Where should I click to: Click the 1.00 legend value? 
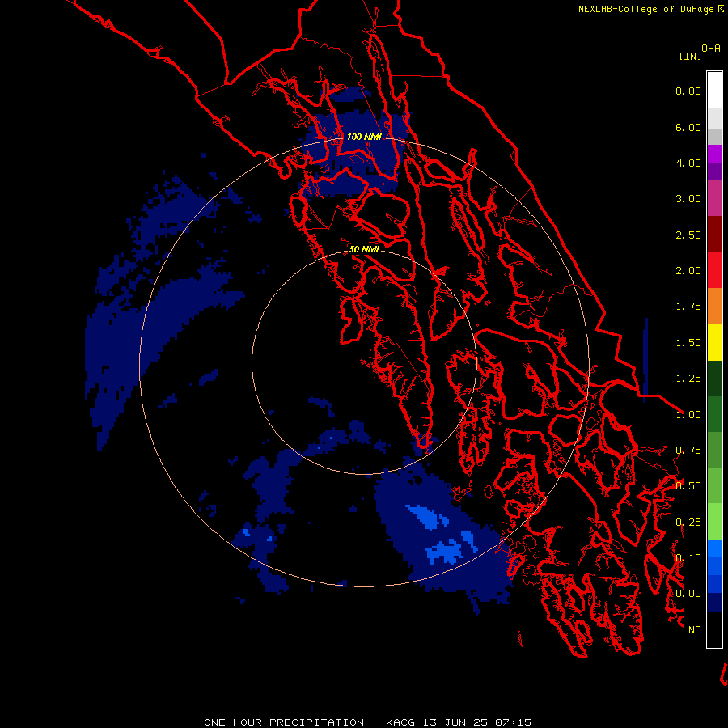[x=688, y=415]
